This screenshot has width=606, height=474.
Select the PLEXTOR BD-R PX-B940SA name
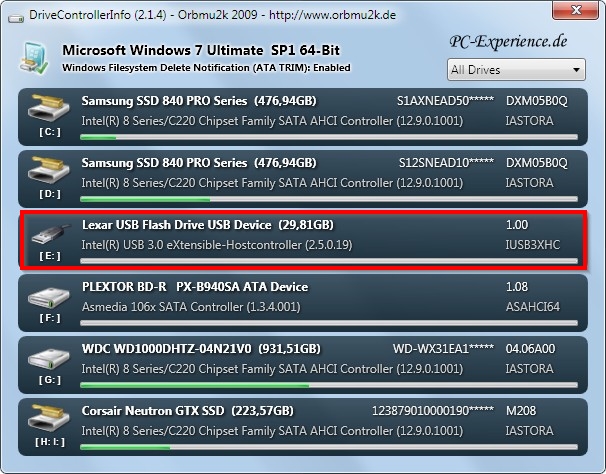[195, 286]
